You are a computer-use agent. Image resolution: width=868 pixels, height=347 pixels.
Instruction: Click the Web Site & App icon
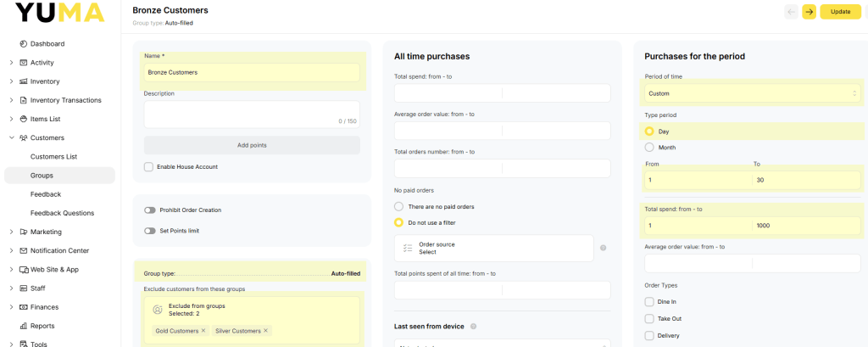point(23,270)
